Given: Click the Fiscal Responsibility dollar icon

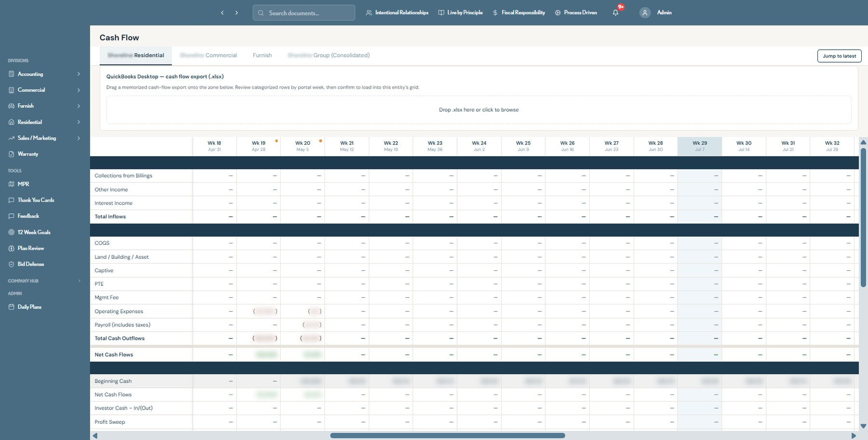Looking at the screenshot, I should coord(495,13).
